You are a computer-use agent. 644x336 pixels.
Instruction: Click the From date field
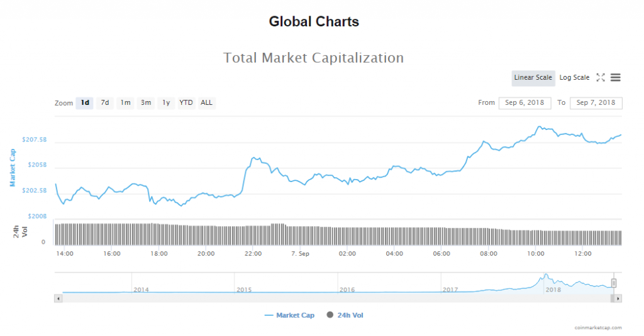(525, 102)
